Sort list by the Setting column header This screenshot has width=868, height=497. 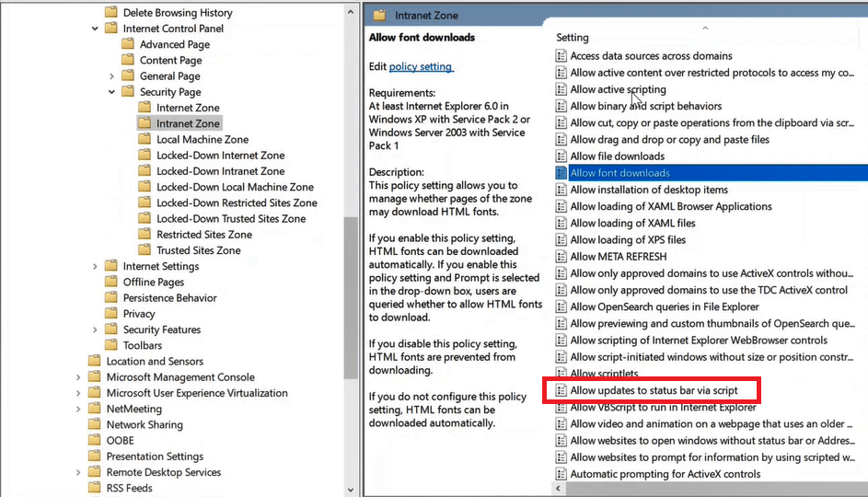(573, 38)
